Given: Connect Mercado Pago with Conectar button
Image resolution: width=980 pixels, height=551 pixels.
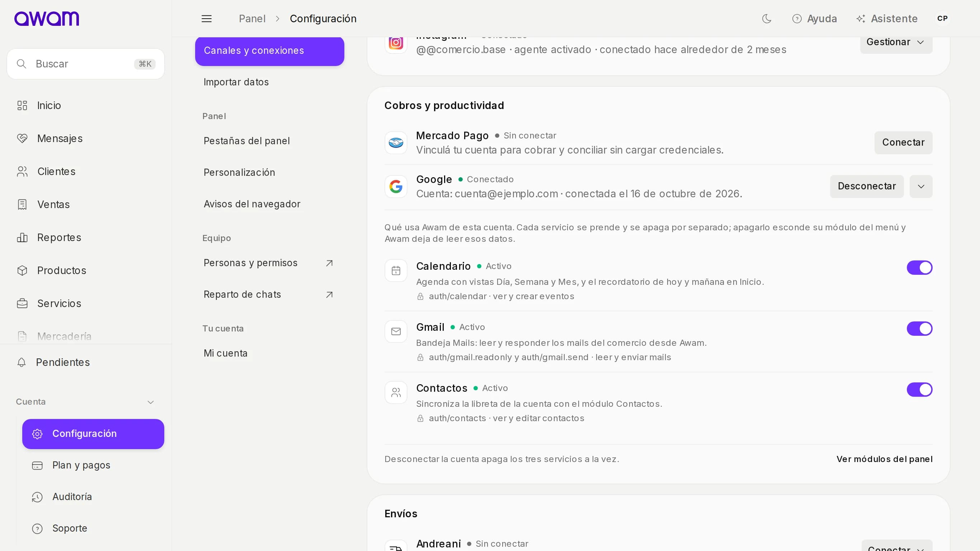Looking at the screenshot, I should (x=903, y=143).
